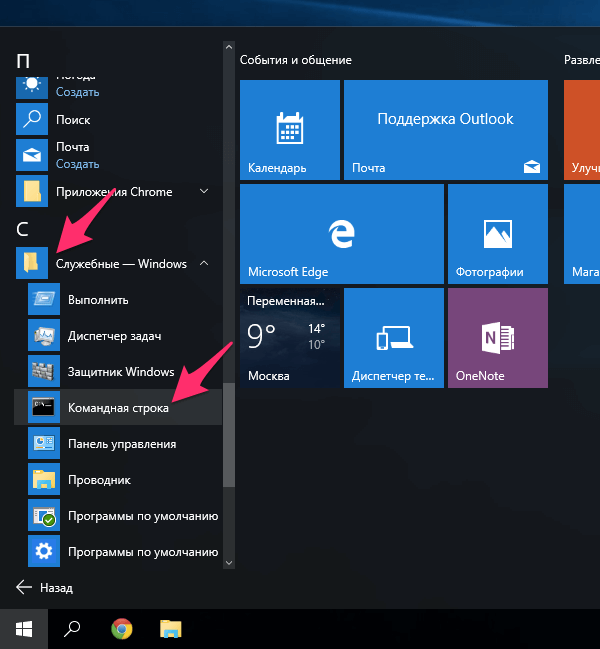This screenshot has width=600, height=649.
Task: Collapse the Служебные — Windows chevron
Action: pos(204,263)
